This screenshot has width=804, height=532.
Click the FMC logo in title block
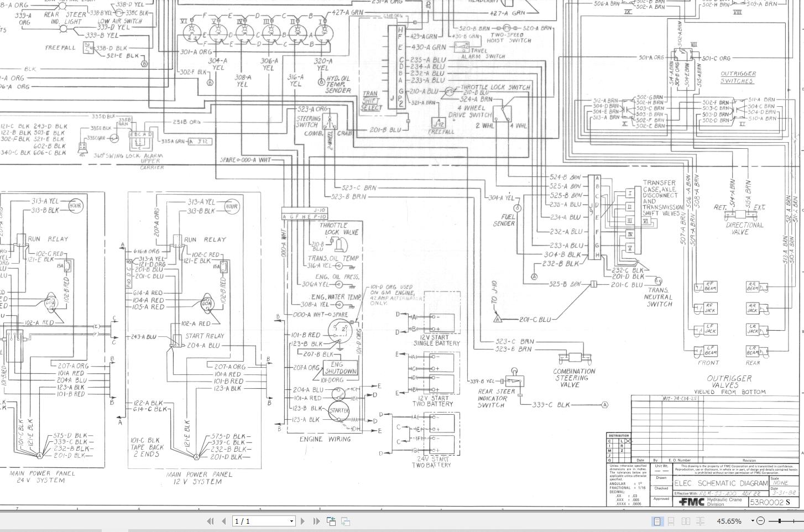pyautogui.click(x=691, y=502)
